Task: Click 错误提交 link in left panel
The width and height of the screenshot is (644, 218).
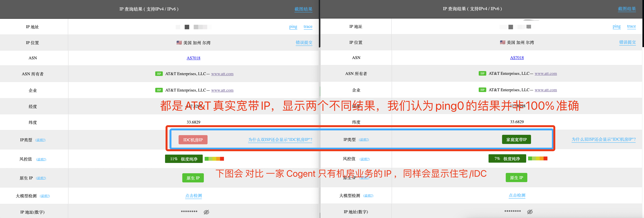Action: [x=304, y=42]
